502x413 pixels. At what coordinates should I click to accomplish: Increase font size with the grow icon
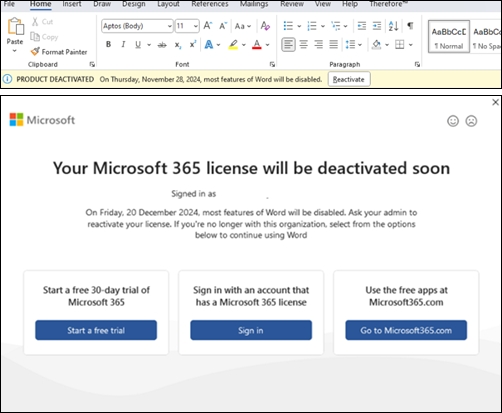pyautogui.click(x=208, y=26)
